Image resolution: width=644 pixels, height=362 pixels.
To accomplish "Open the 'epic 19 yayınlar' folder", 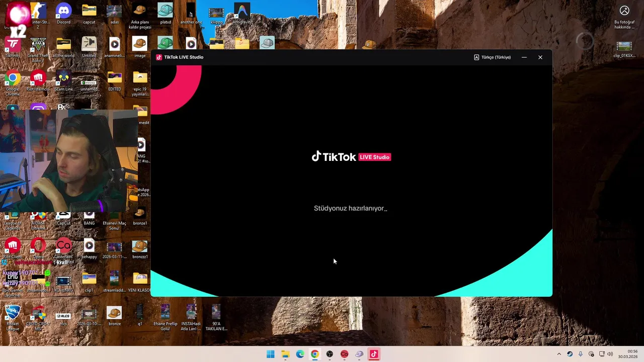I will coord(140,83).
